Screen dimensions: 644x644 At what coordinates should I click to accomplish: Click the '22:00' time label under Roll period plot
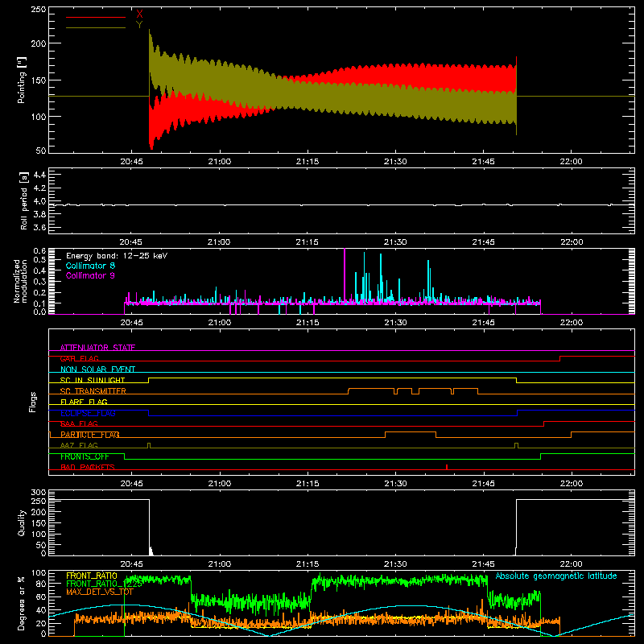click(x=572, y=242)
